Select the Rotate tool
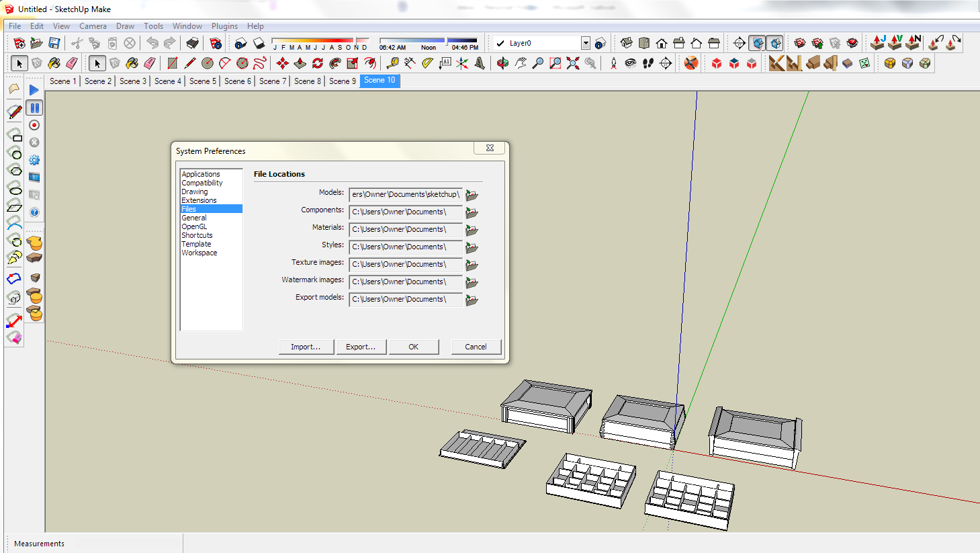 (318, 63)
